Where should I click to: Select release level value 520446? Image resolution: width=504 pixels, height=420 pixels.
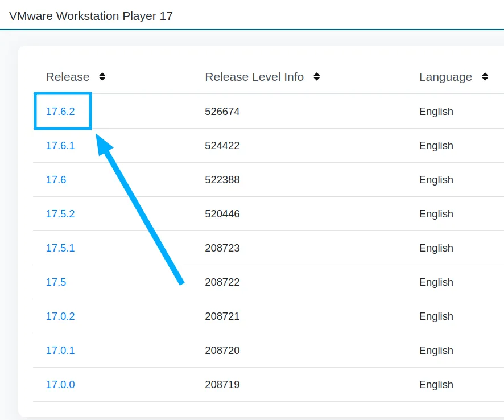[x=222, y=213]
